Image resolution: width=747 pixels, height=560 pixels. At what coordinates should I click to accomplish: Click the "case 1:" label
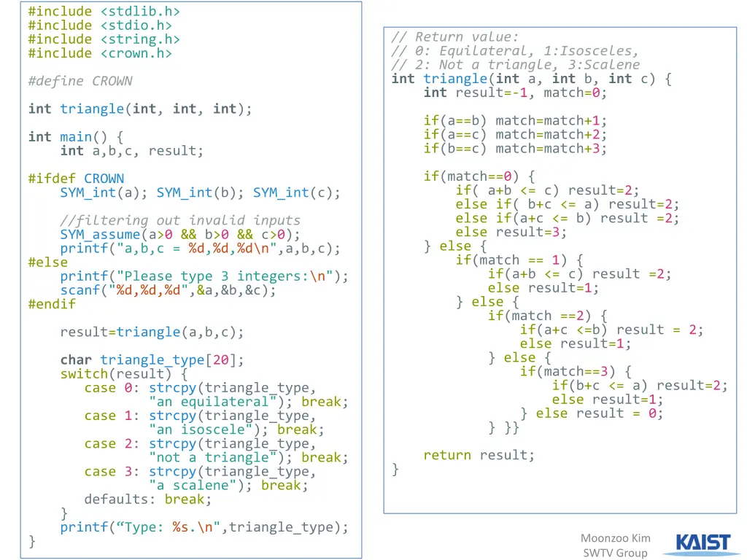click(x=112, y=416)
